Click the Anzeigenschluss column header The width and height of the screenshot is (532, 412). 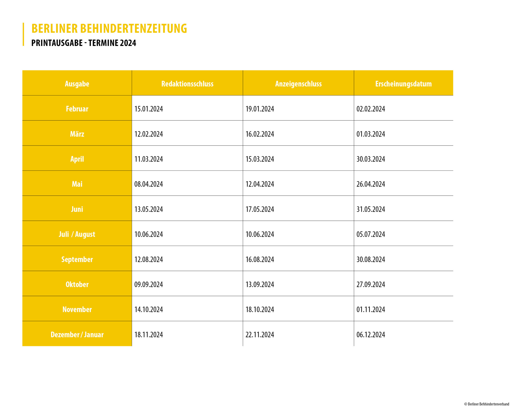pyautogui.click(x=298, y=84)
